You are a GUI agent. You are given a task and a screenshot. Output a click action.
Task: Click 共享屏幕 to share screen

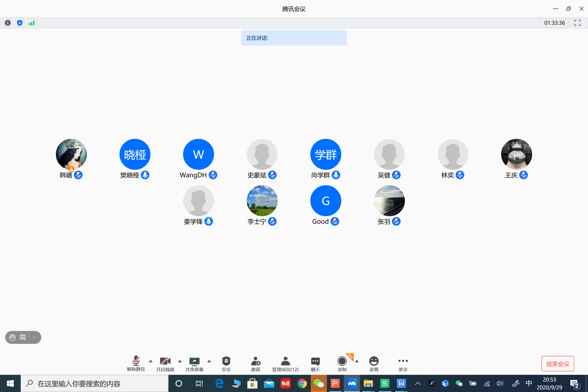pos(194,364)
